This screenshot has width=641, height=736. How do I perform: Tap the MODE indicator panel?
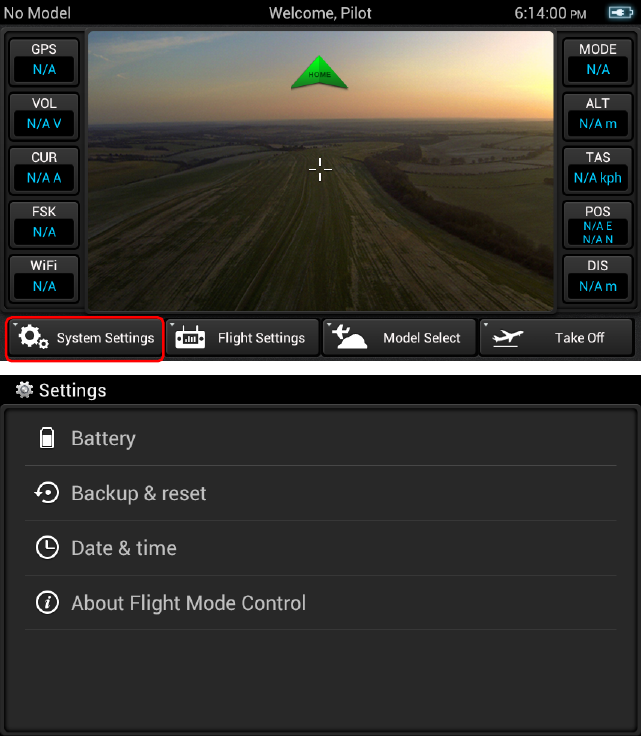coord(597,61)
